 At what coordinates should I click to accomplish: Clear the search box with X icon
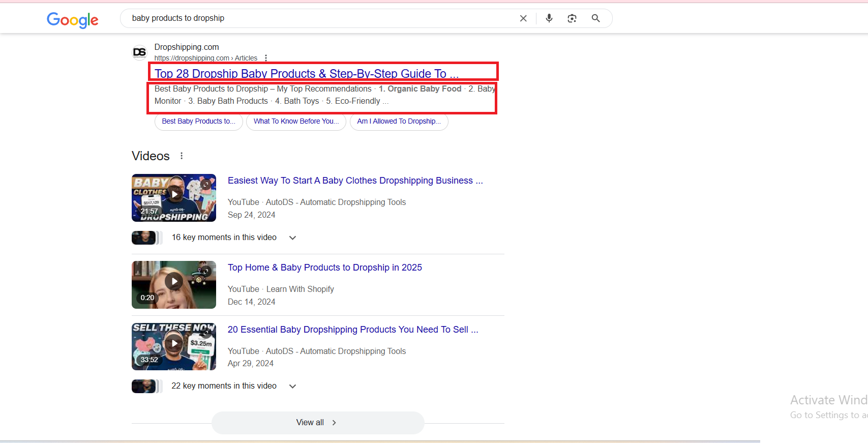[523, 18]
